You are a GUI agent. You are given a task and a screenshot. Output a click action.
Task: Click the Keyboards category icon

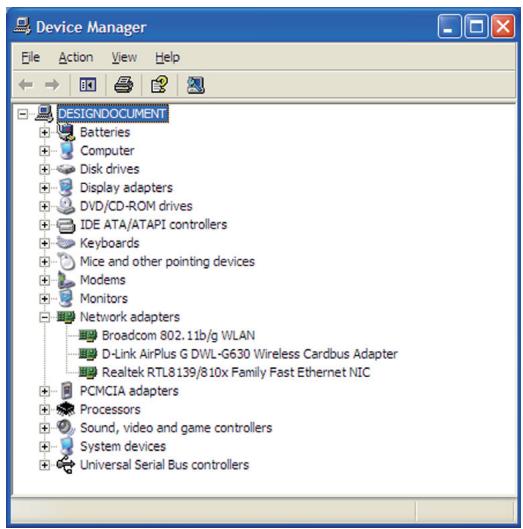point(66,243)
